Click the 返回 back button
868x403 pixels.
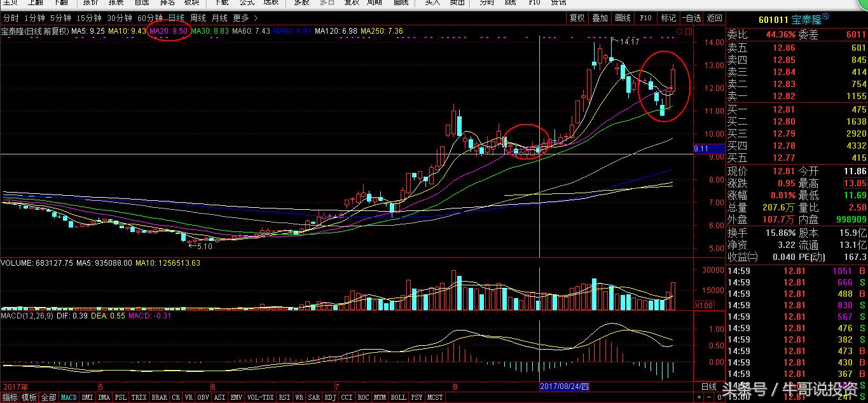coord(715,18)
